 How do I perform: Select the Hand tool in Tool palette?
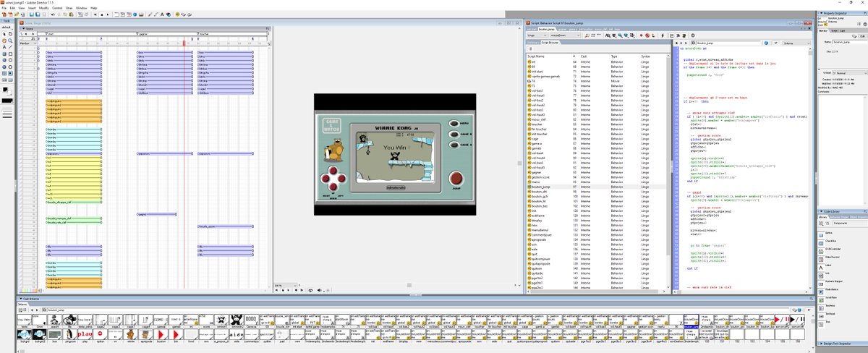point(4,41)
